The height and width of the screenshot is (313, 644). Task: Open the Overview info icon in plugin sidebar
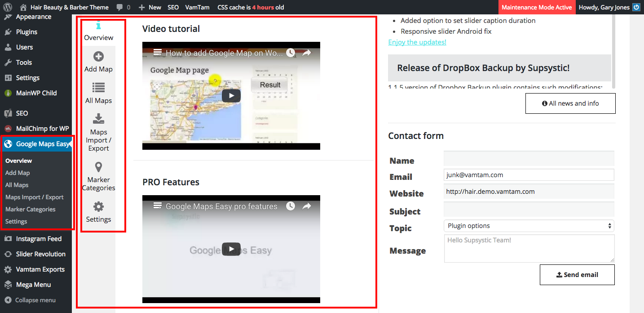pos(99,25)
